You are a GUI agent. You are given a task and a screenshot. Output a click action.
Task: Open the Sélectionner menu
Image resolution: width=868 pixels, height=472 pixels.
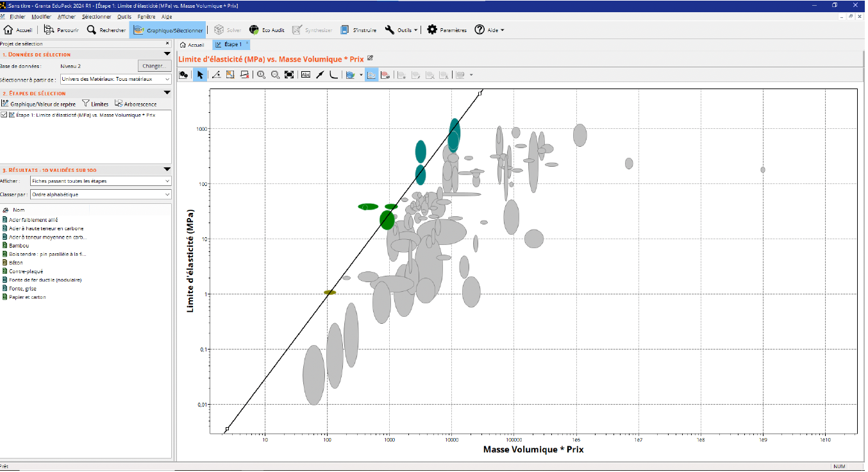[x=96, y=17]
